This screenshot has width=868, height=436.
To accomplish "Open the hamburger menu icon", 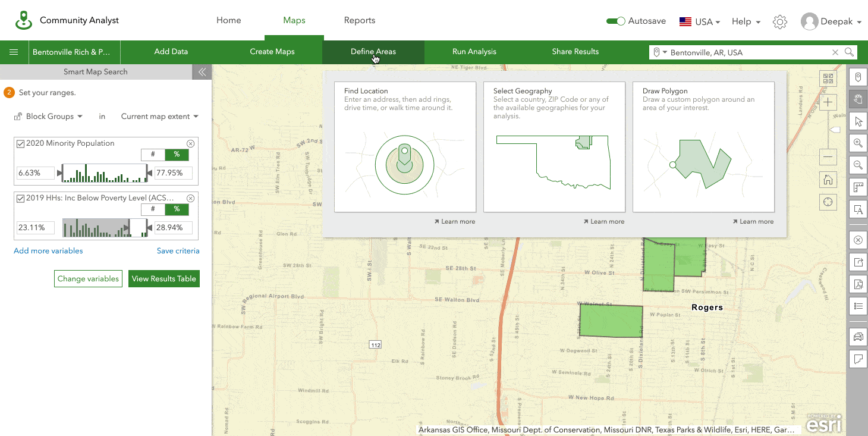I will 13,52.
